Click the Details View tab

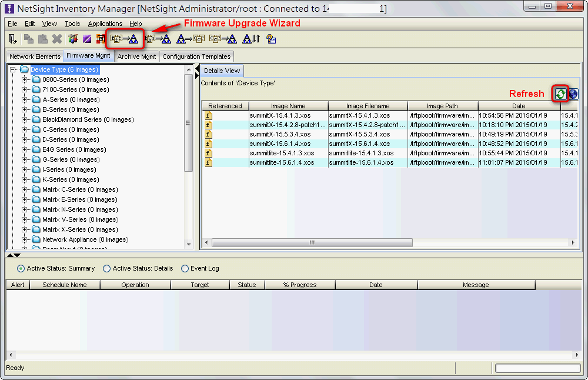[222, 71]
